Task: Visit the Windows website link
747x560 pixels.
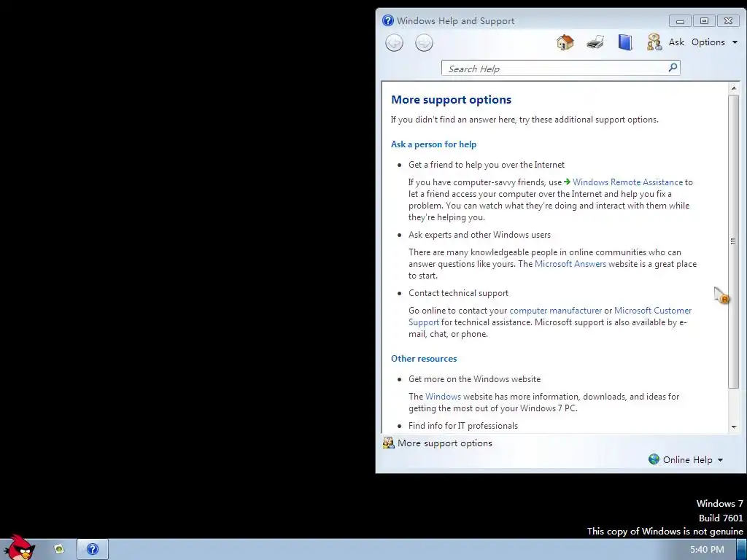Action: point(443,396)
